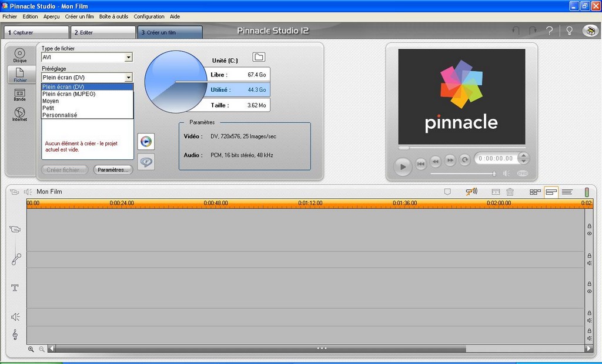Viewport: 602px width, 364px height.
Task: Collapse the Préréglage dropdown arrow
Action: pyautogui.click(x=129, y=77)
